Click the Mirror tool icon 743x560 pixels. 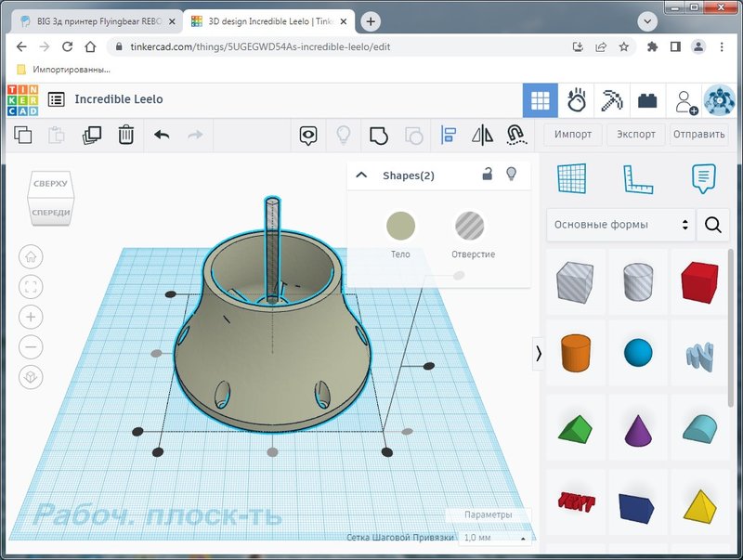(482, 136)
